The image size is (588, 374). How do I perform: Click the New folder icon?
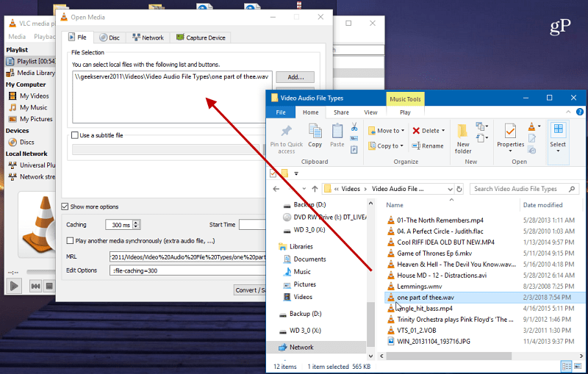[462, 132]
